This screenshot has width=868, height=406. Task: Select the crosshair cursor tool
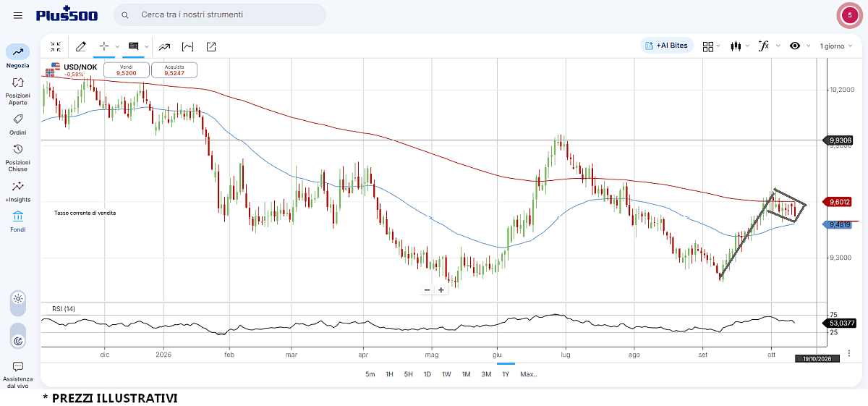point(104,46)
